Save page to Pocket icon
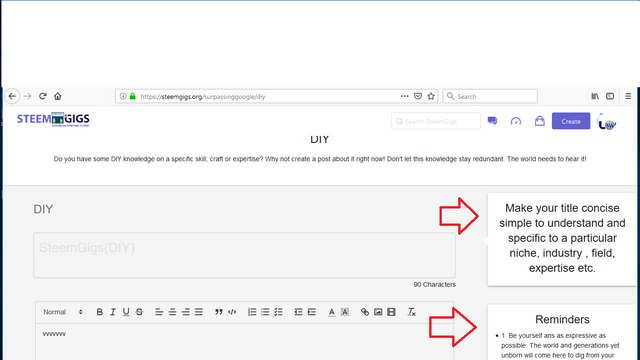 tap(418, 96)
